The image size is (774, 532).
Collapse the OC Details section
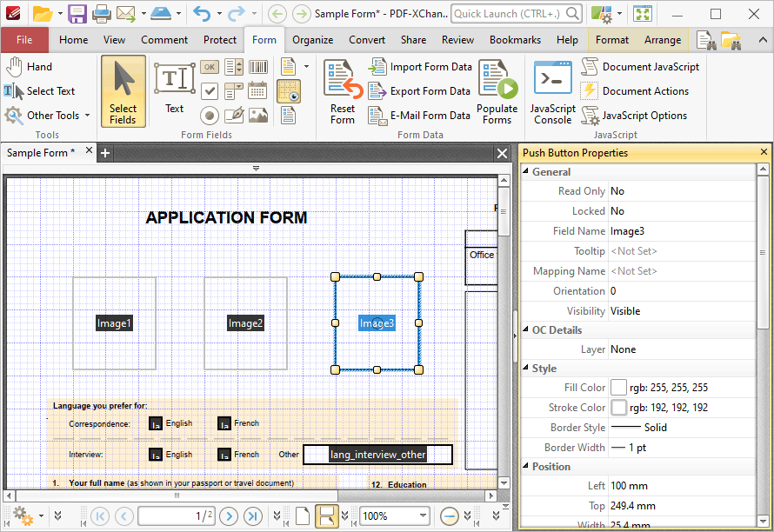[x=525, y=329]
